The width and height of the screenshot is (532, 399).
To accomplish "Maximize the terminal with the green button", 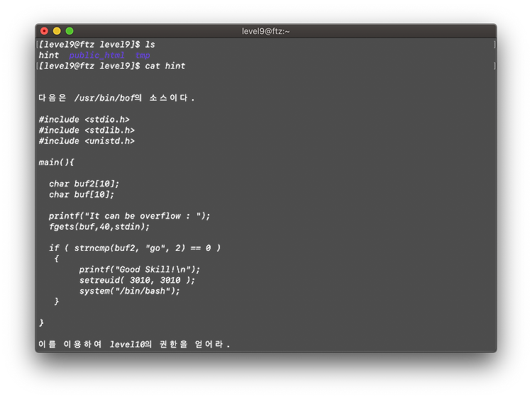I will [x=70, y=31].
